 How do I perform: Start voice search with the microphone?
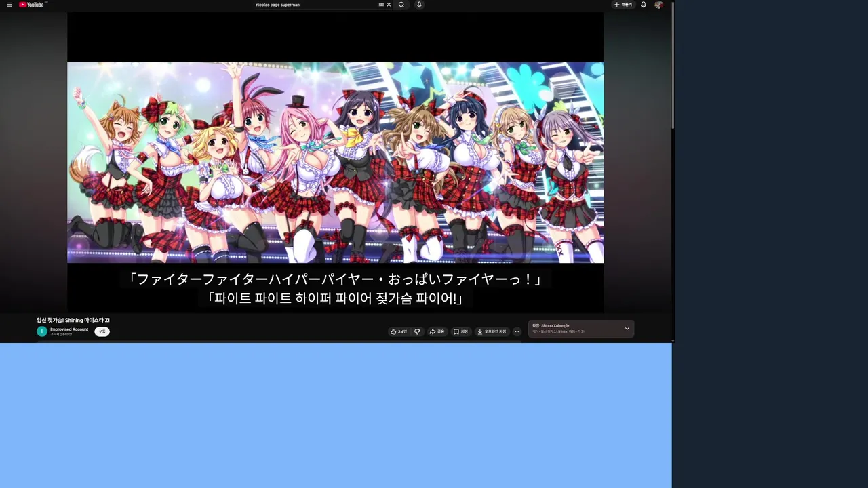tap(419, 5)
